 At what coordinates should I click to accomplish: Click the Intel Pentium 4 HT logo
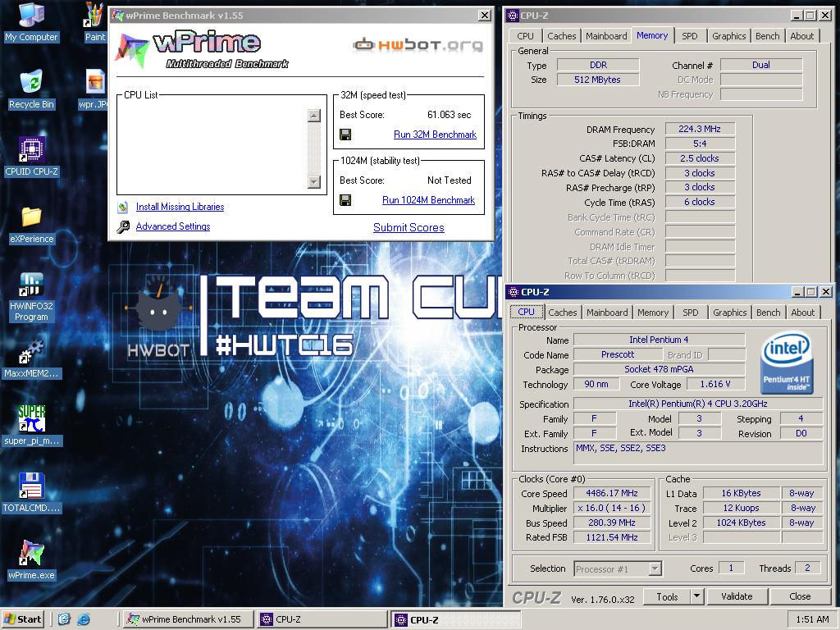click(x=787, y=363)
